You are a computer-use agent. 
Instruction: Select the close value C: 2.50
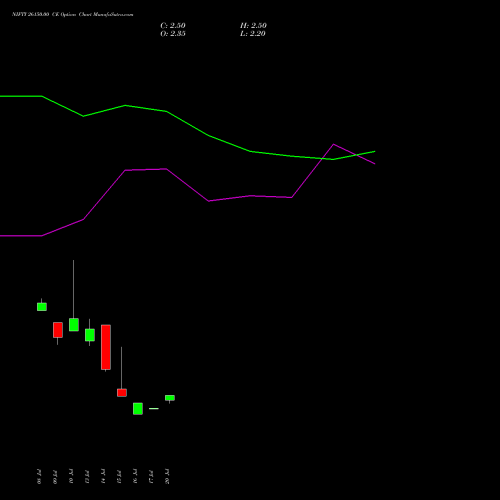173,26
